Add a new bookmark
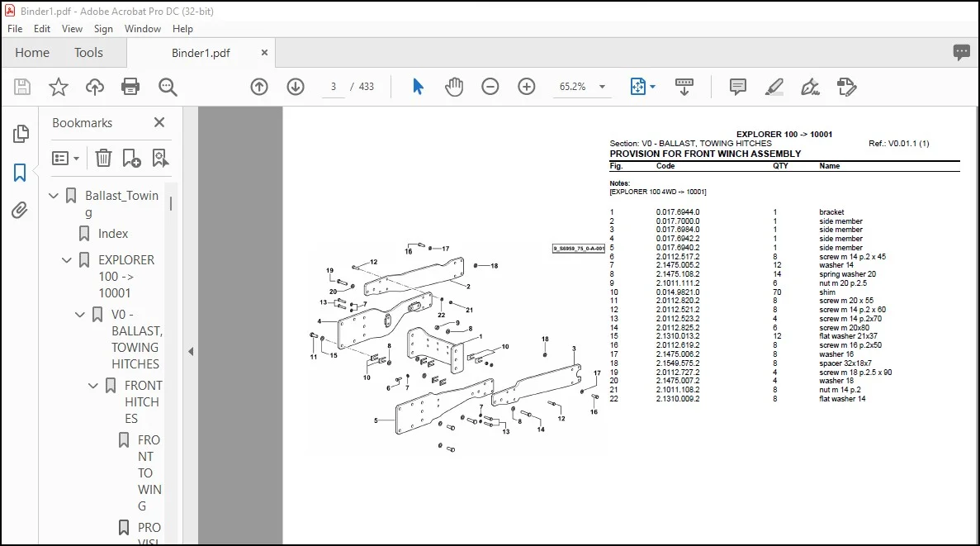Image resolution: width=980 pixels, height=546 pixels. point(131,159)
